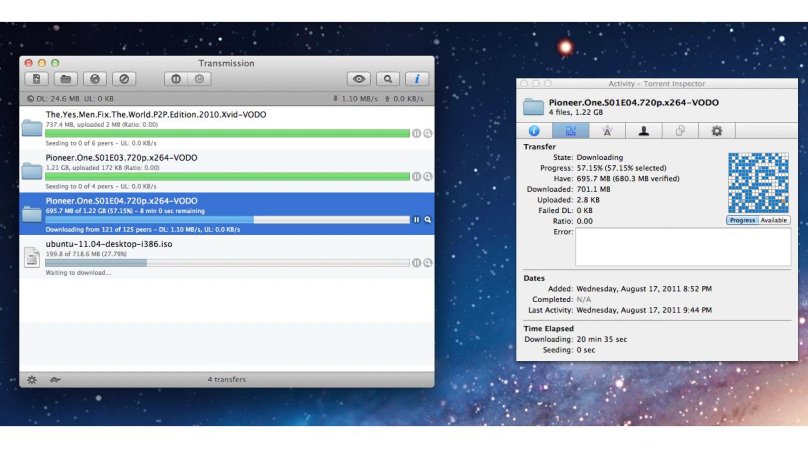This screenshot has height=454, width=808.
Task: Select Pioneer.One.S01E03.720p.x264-VODO row
Action: tap(227, 171)
